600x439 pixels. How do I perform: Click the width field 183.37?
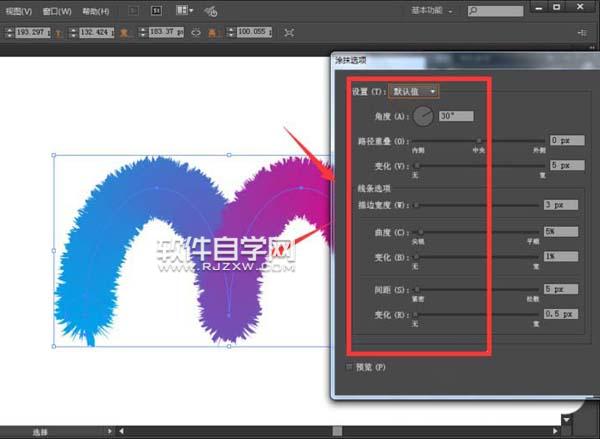click(166, 32)
